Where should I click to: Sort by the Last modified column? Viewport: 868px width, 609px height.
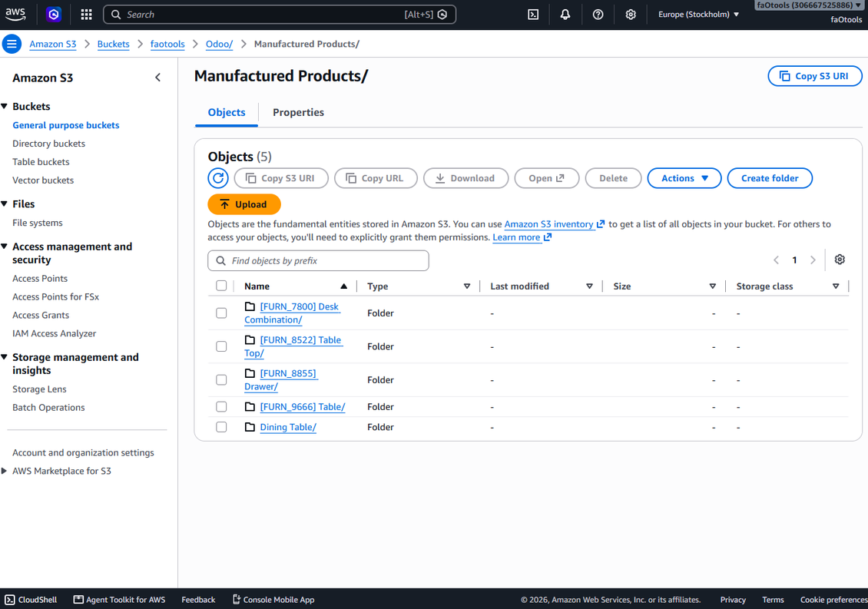590,286
